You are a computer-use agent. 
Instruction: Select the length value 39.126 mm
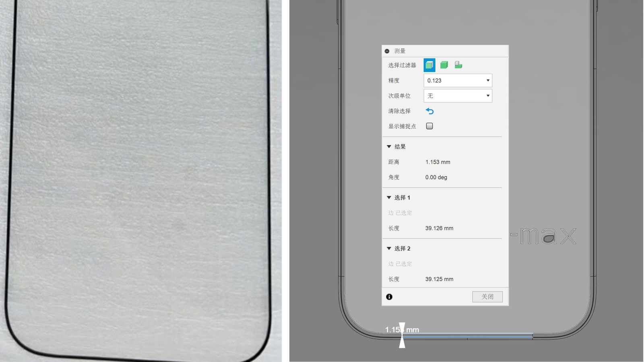click(439, 228)
